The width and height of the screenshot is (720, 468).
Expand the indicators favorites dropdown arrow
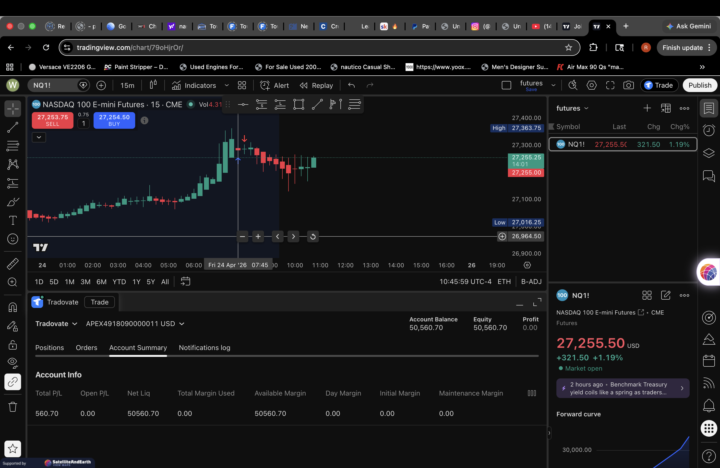[226, 85]
